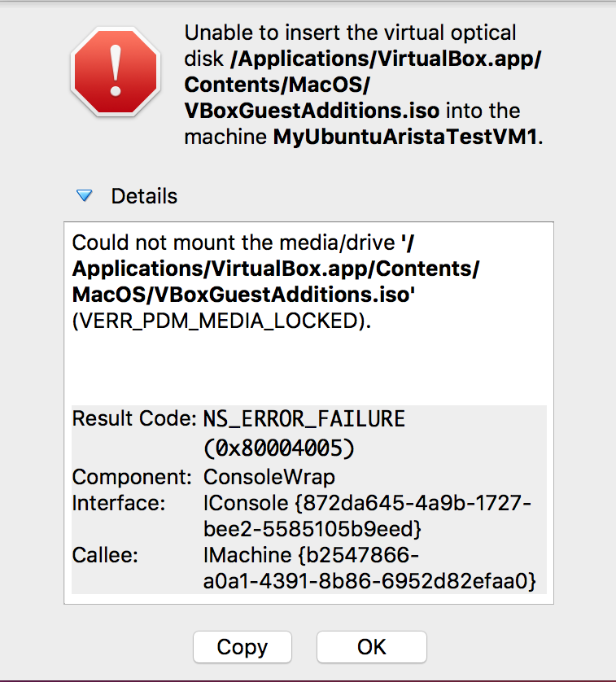This screenshot has width=616, height=682.
Task: Click the Result Code label
Action: [x=134, y=418]
